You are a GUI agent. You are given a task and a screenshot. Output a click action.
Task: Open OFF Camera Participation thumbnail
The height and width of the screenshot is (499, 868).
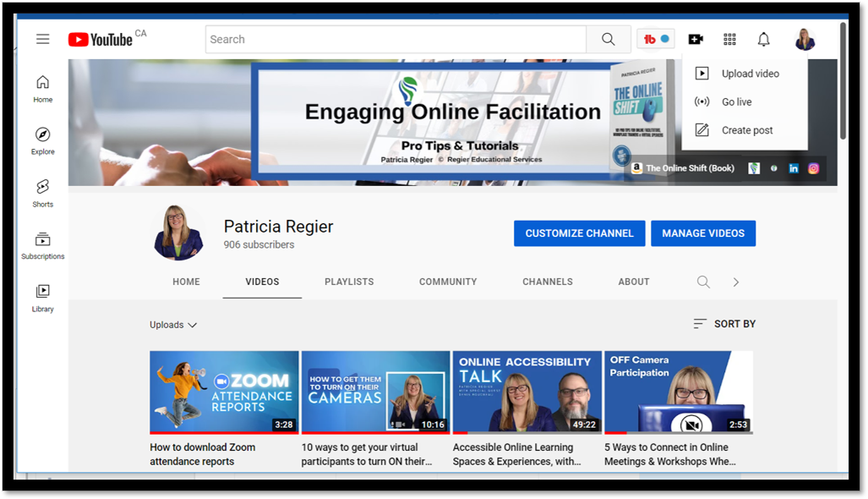(x=679, y=392)
